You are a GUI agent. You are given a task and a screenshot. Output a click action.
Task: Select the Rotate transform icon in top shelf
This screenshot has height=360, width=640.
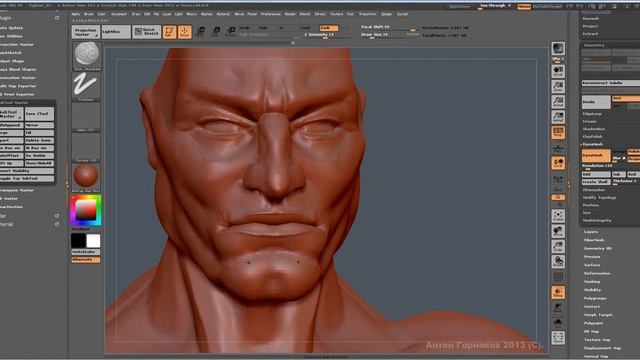tap(231, 31)
